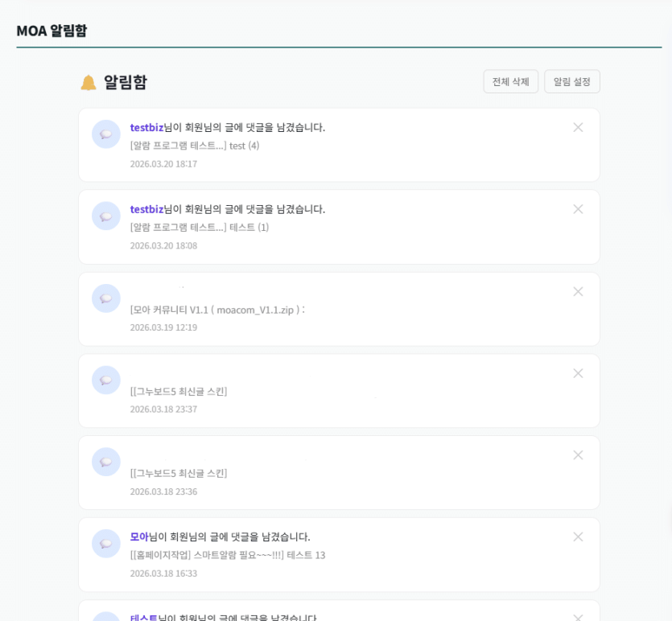Click comment icon on the bottom 테스트 notification

105,615
